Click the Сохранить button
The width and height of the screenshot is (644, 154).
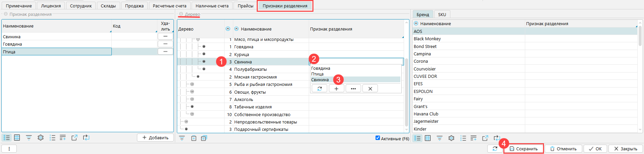coord(524,149)
